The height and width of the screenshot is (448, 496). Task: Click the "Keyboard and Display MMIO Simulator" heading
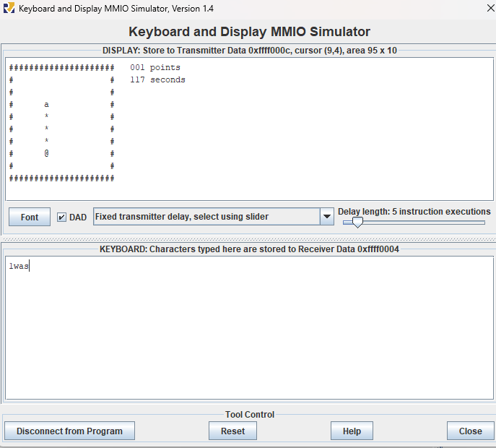coord(249,32)
